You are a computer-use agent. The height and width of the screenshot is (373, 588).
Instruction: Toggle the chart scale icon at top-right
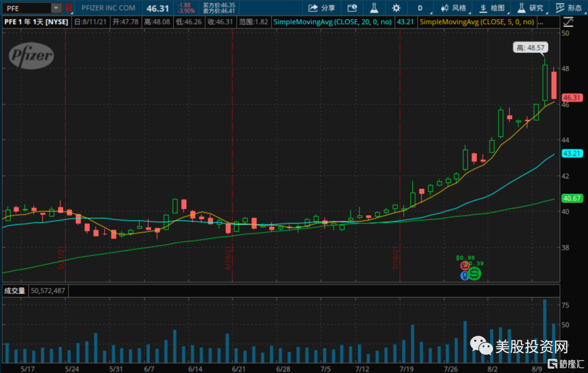568,22
